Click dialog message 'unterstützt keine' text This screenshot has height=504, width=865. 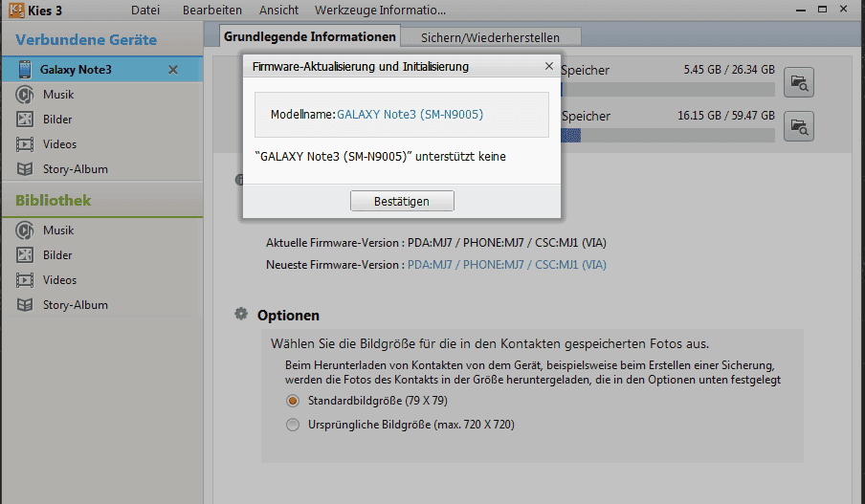tap(460, 157)
